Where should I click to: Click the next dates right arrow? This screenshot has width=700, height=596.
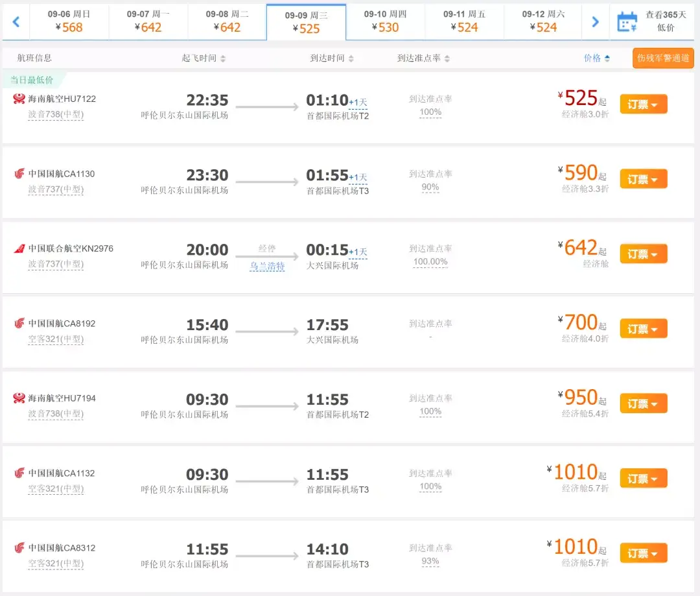coord(595,21)
